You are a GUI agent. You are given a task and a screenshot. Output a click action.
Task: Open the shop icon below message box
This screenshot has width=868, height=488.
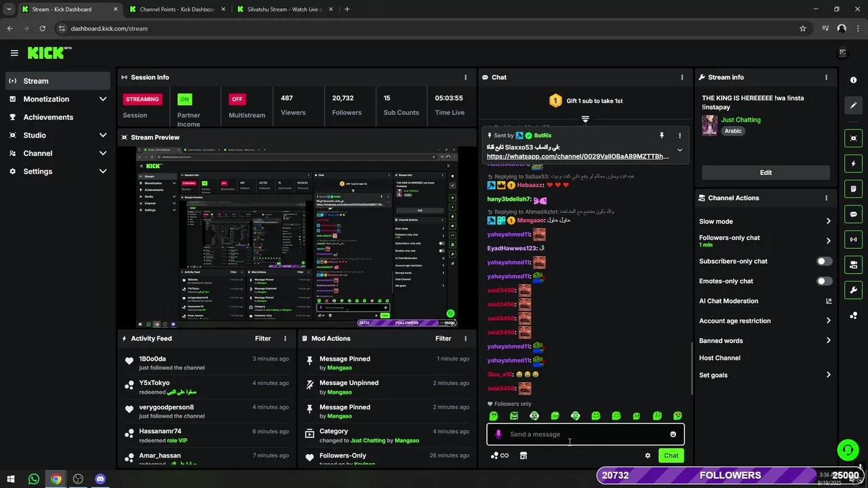524,455
